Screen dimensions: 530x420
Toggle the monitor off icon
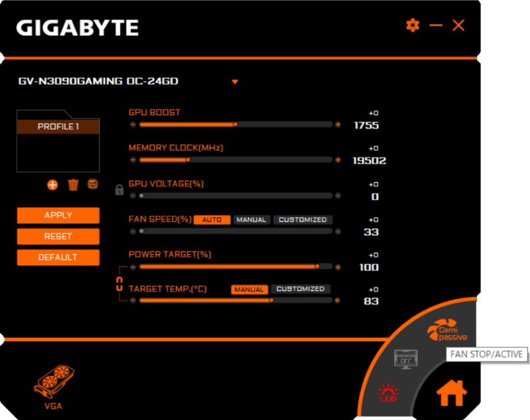pos(406,359)
